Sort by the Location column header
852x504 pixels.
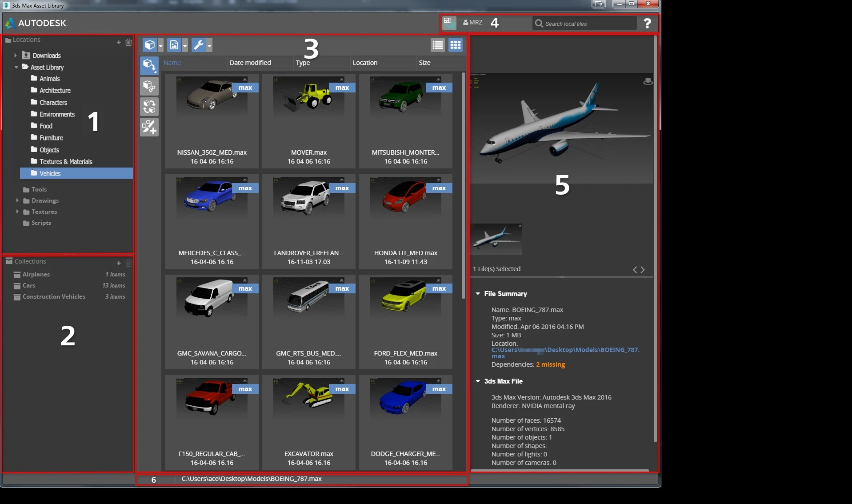click(365, 63)
